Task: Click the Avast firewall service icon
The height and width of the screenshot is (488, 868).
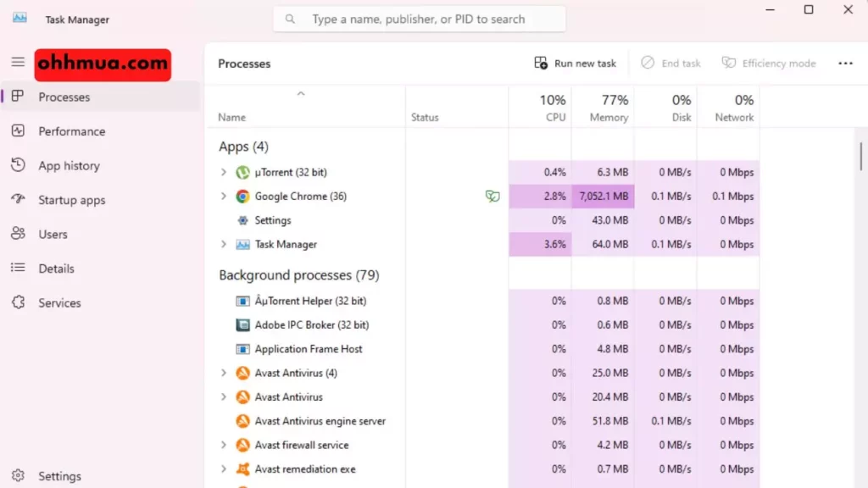Action: (x=242, y=445)
